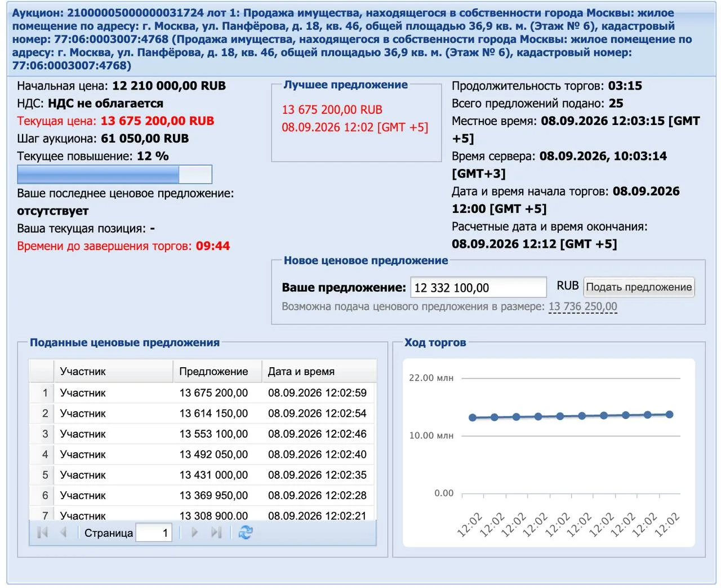The width and height of the screenshot is (721, 588).
Task: Click the chart axis label 10.00 млн
Action: [x=431, y=435]
